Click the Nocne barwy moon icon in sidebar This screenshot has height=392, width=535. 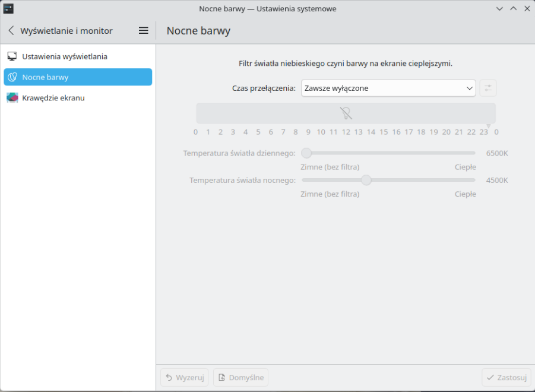click(x=12, y=77)
